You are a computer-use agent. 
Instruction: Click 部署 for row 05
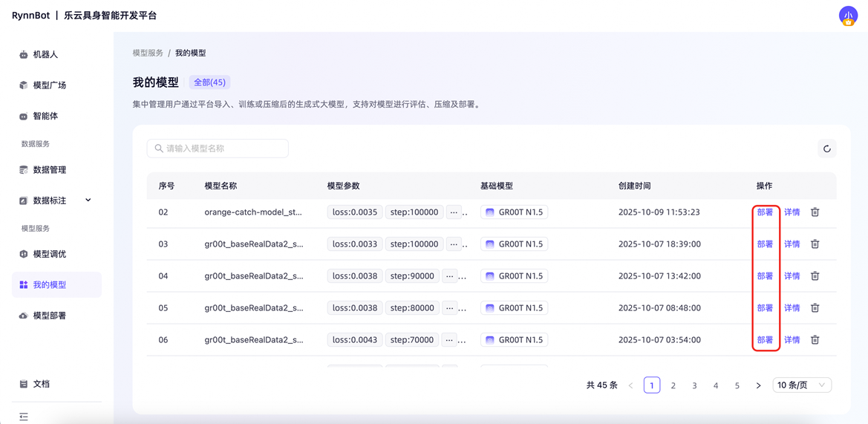coord(765,307)
